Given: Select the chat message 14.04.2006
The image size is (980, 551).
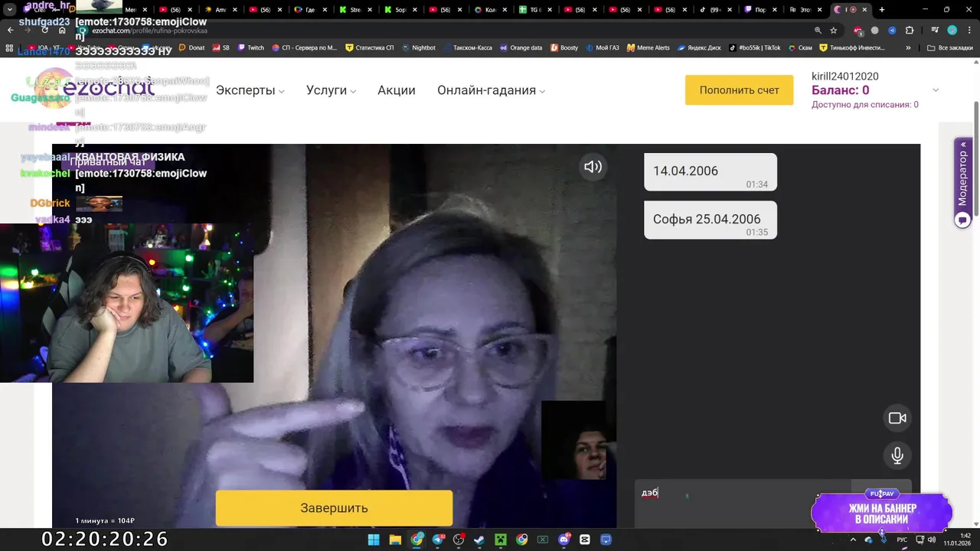Looking at the screenshot, I should 710,171.
